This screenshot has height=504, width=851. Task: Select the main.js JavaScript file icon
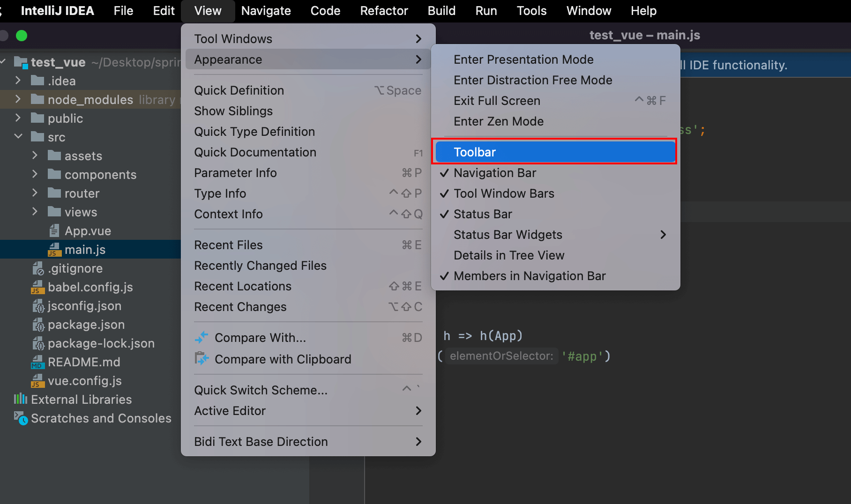click(x=54, y=250)
